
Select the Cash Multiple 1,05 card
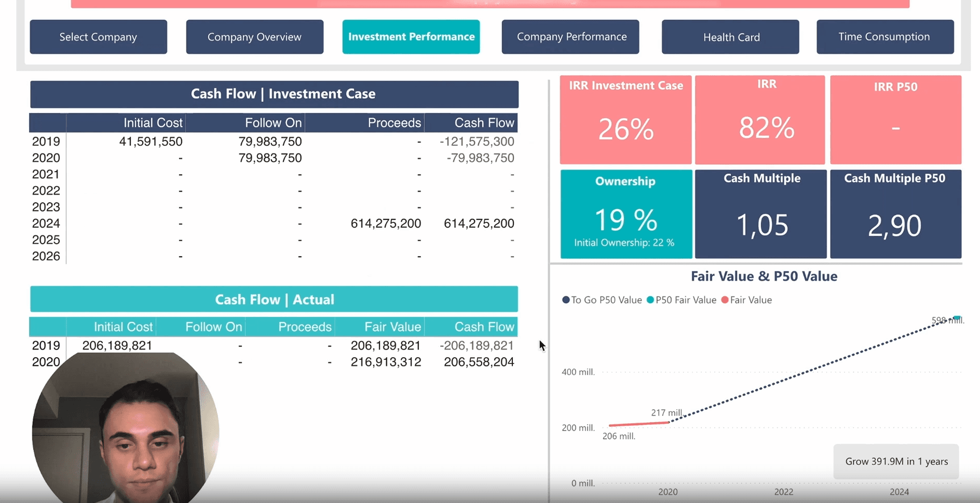point(761,214)
